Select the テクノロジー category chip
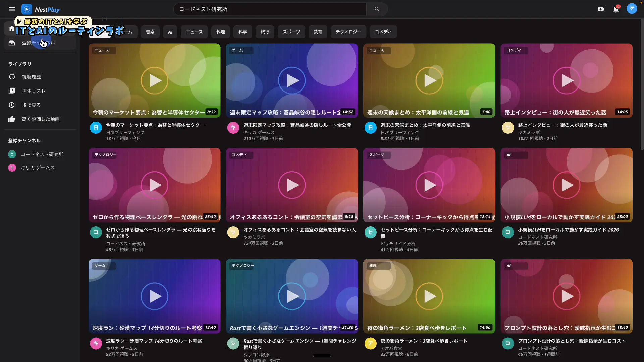Screen dimensions: 644x362 tap(348, 32)
